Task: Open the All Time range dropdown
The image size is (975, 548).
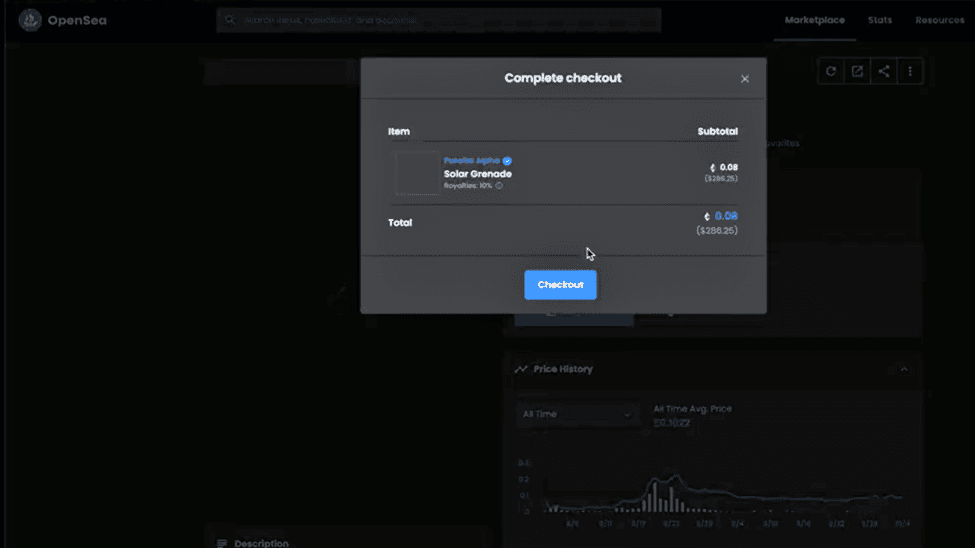Action: click(x=576, y=414)
